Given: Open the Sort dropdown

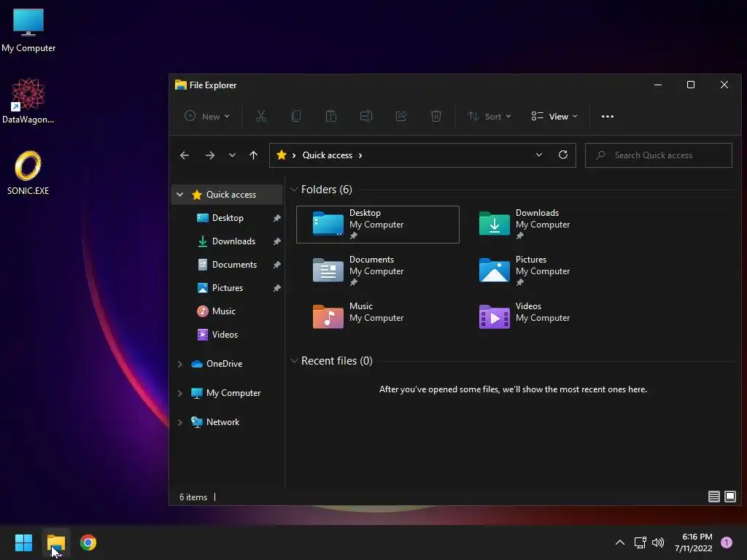Looking at the screenshot, I should (489, 116).
